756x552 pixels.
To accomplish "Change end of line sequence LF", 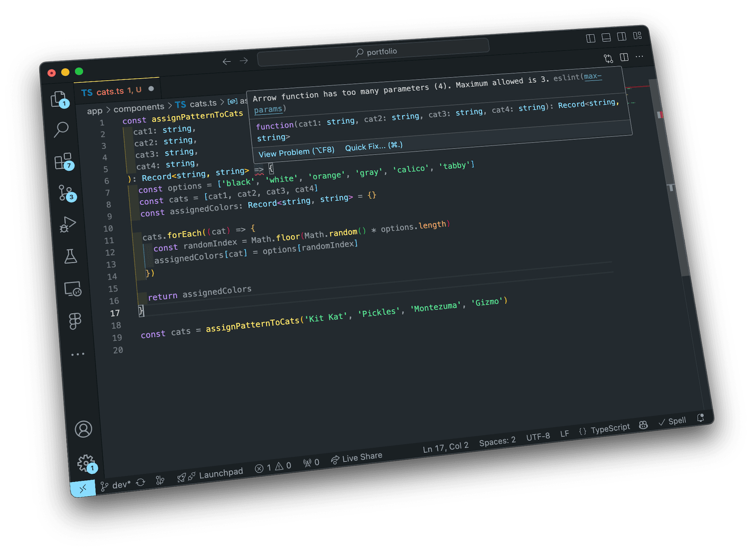I will point(564,434).
